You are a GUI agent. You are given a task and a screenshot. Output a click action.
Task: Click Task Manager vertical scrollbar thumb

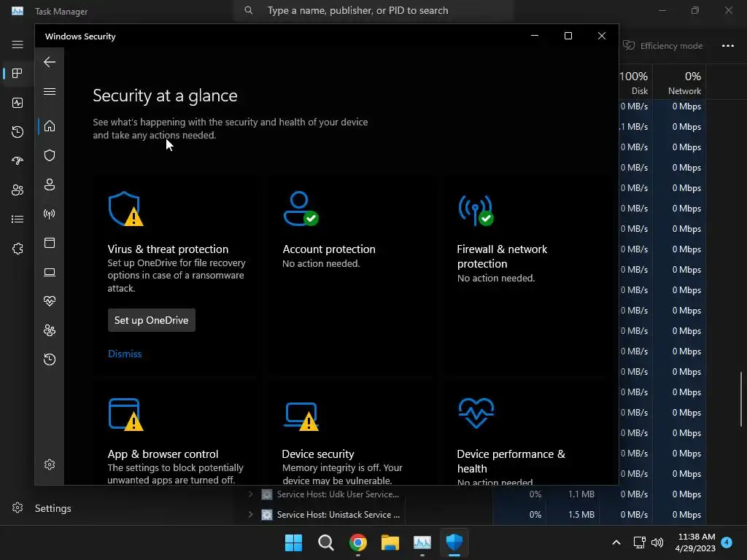pyautogui.click(x=741, y=399)
